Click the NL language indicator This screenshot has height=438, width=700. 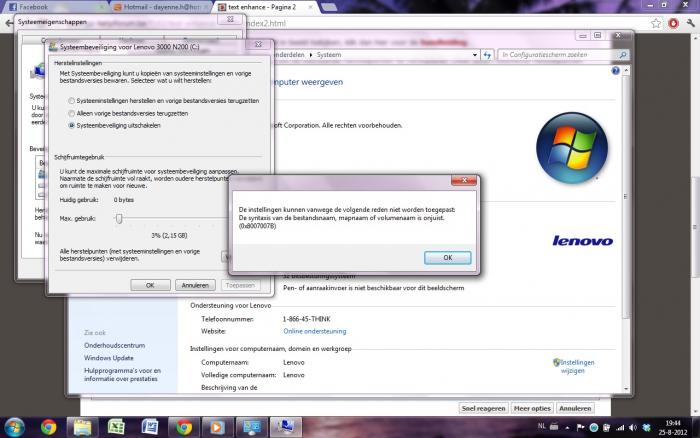[x=542, y=426]
